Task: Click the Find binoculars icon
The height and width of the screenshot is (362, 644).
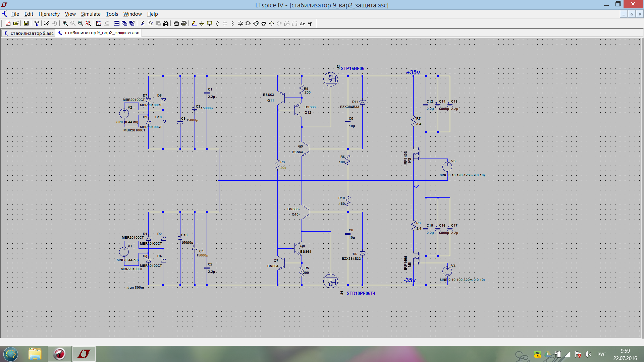Action: [166, 23]
